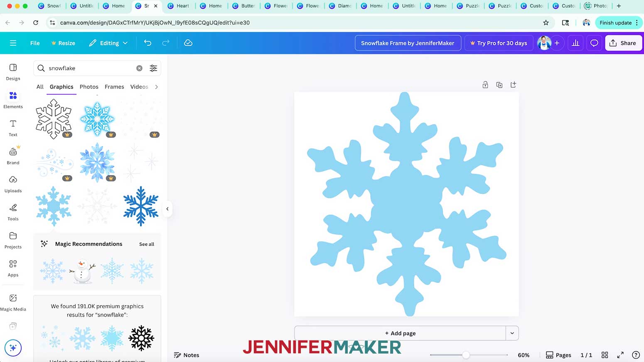Screen dimensions: 644x362
Task: Open the File menu
Action: click(x=35, y=43)
